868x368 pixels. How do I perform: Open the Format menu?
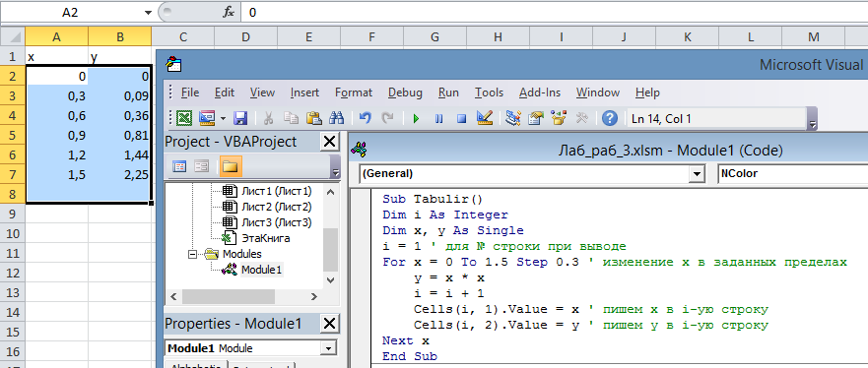[x=353, y=92]
